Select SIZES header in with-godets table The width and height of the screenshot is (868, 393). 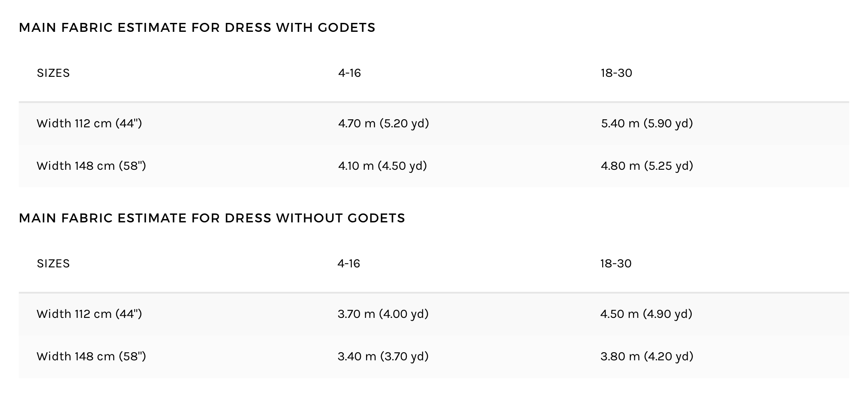click(53, 73)
